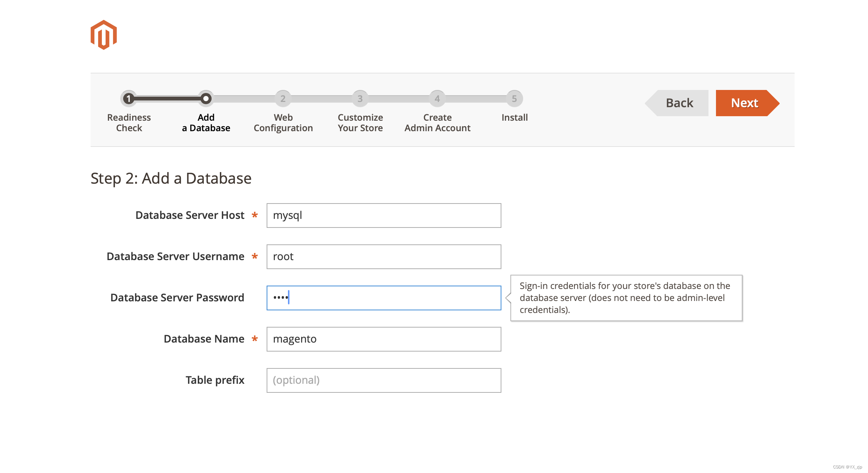Click the Install step label

tap(515, 118)
